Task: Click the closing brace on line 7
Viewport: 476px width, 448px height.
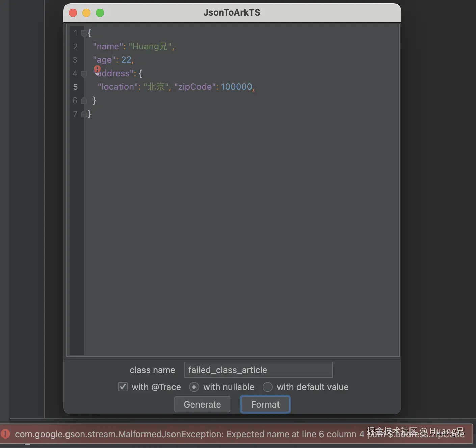Action: coord(89,114)
